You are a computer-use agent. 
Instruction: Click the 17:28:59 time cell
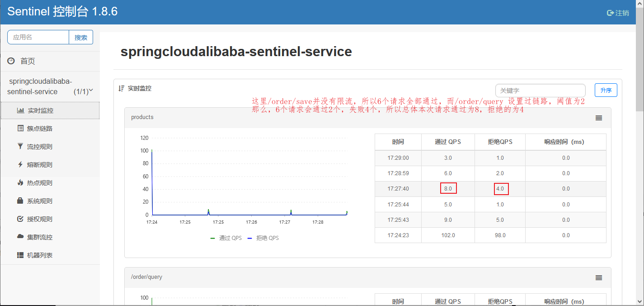(x=398, y=173)
